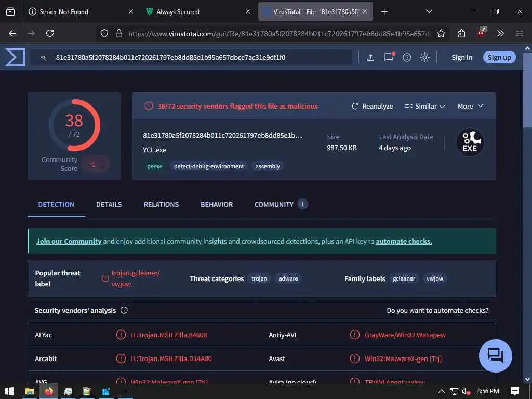
Task: Click the info icon next to Security vendors' analysis
Action: (x=124, y=310)
